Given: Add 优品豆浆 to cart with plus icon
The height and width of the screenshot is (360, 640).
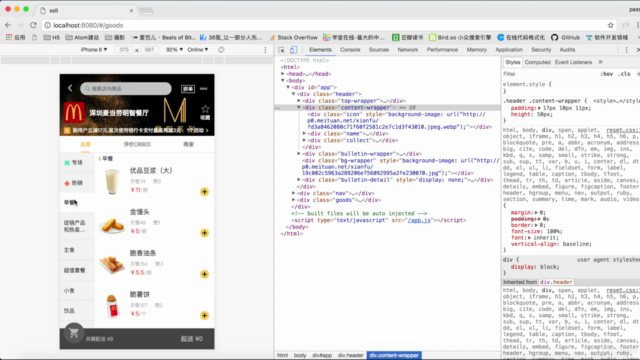Looking at the screenshot, I should point(204,192).
